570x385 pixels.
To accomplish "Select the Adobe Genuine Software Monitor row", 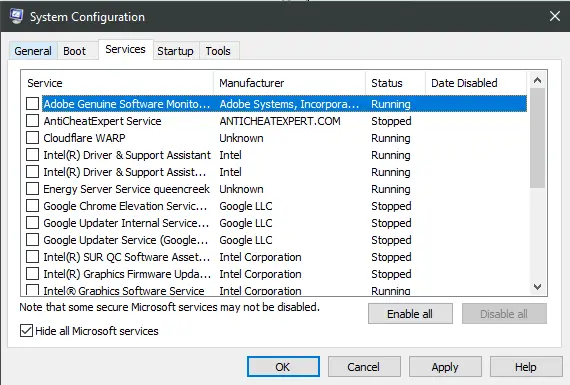I will [284, 104].
